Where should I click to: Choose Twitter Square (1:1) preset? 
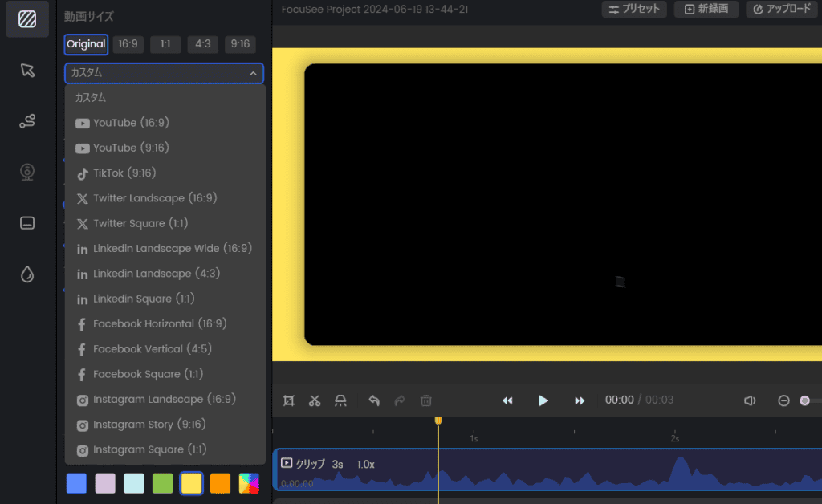[165, 224]
